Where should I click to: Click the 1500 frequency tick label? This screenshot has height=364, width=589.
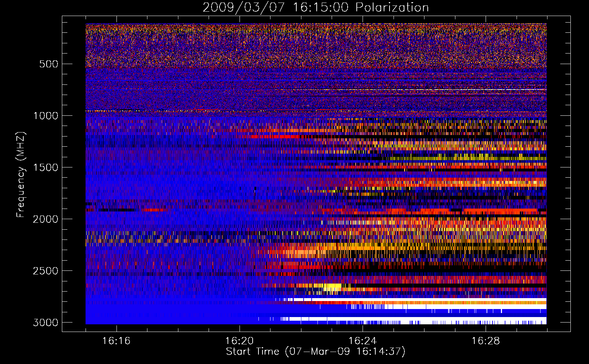(46, 167)
